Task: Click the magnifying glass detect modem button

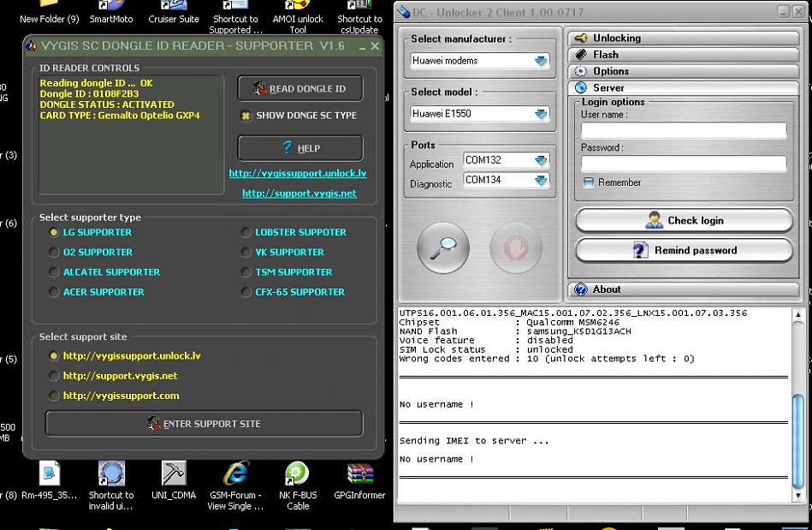Action: (x=442, y=248)
